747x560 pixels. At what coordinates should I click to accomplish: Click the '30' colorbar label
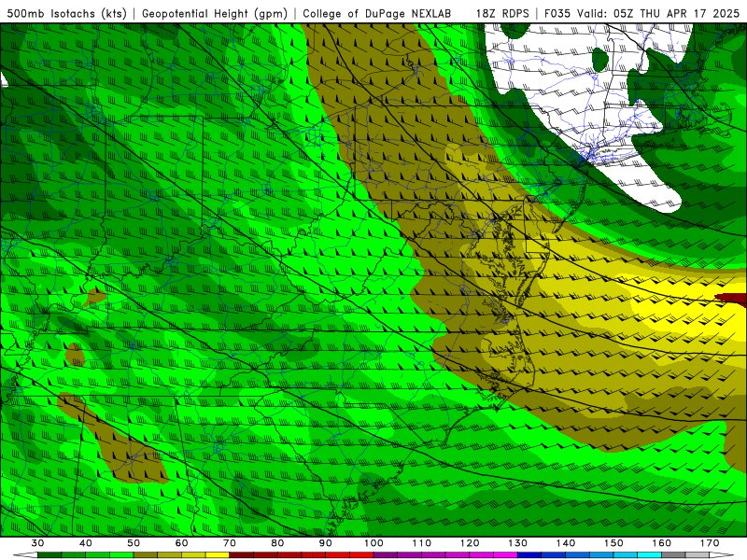[37, 543]
